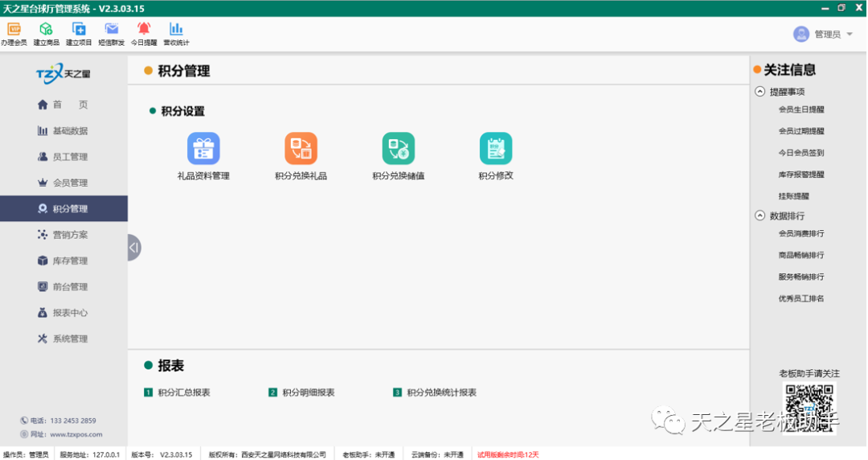Open 基础数据 sidebar menu

pos(63,131)
